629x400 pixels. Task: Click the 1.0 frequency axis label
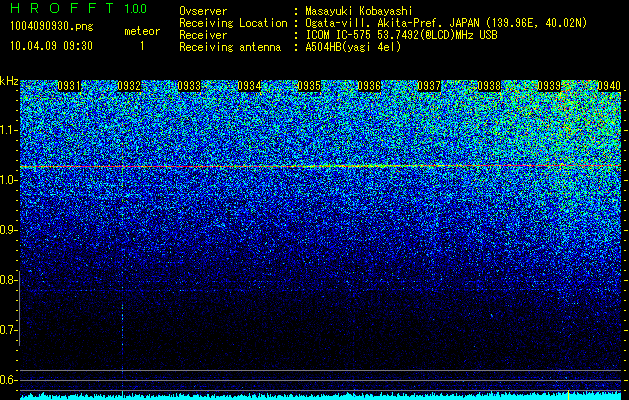point(8,180)
